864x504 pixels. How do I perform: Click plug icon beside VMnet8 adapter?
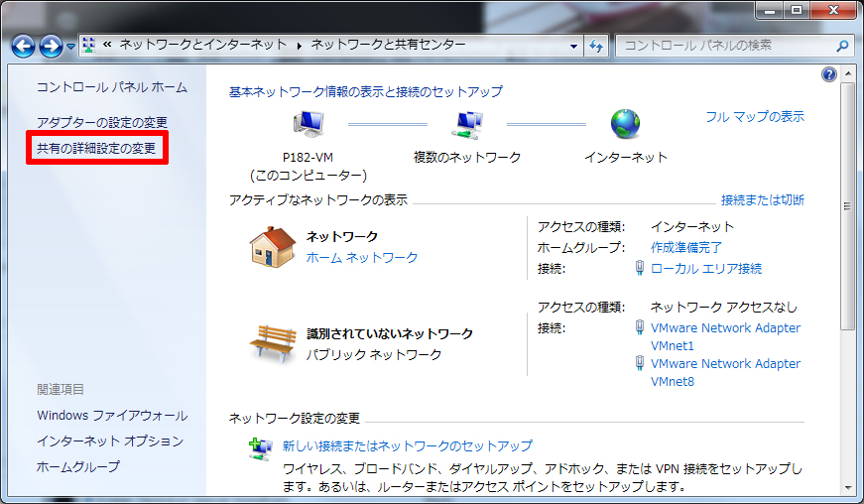[640, 363]
